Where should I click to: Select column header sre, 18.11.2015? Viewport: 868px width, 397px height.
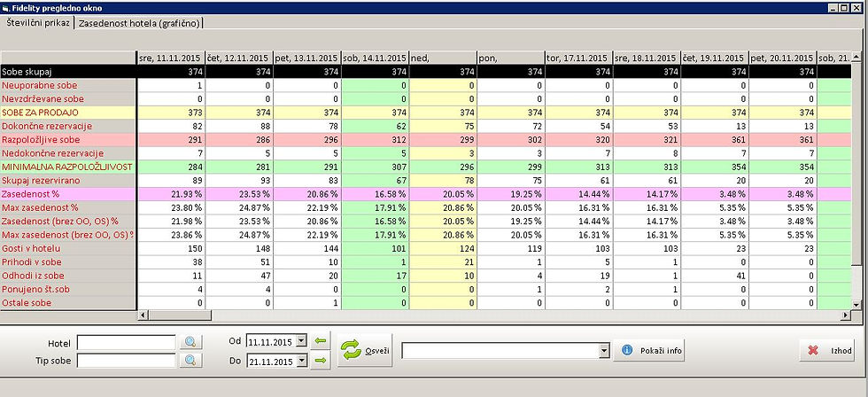pos(647,58)
